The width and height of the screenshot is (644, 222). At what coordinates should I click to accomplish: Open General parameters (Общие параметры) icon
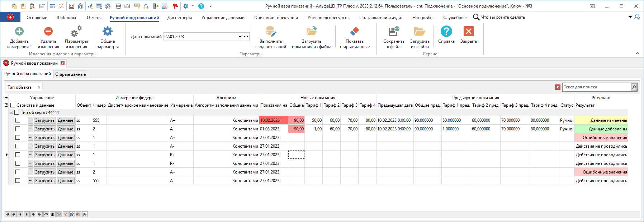pyautogui.click(x=107, y=32)
